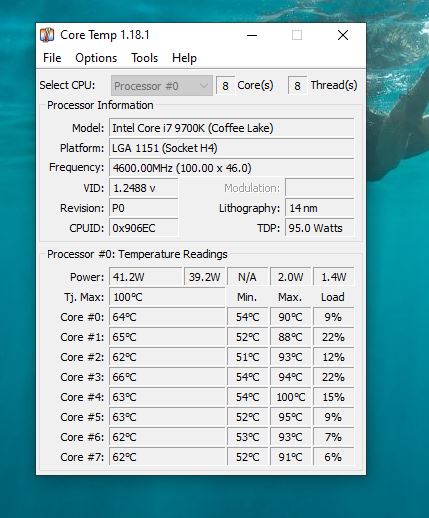
Task: Click Core #6 min temperature 53°C
Action: [x=247, y=437]
